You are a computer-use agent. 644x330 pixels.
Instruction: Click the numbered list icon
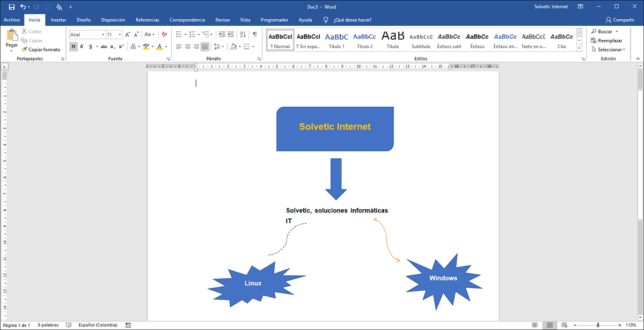192,34
